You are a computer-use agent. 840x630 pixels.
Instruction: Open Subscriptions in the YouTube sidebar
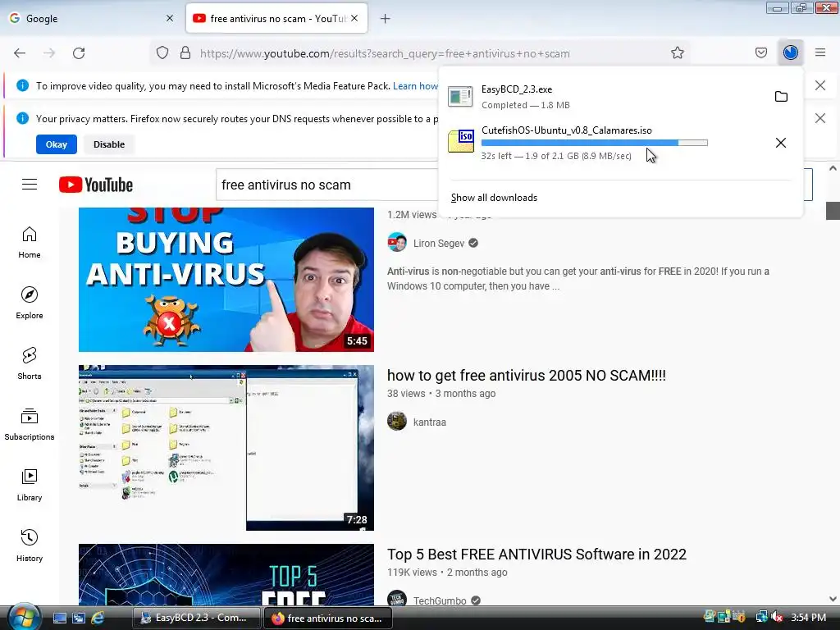coord(30,425)
